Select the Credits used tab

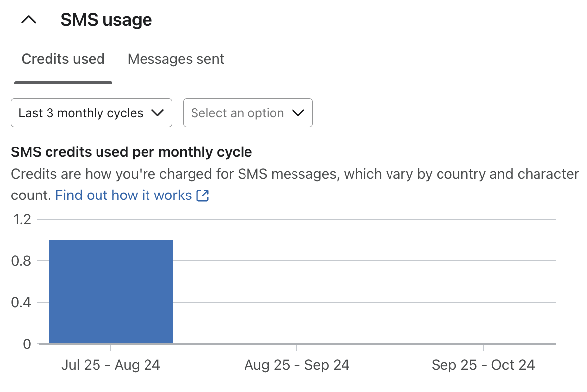63,59
